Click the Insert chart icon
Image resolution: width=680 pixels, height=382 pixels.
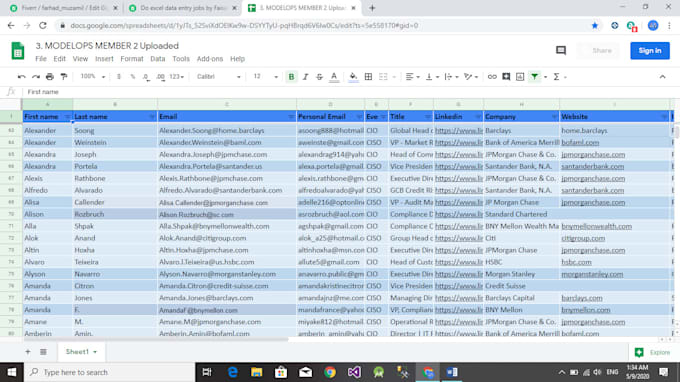click(x=520, y=77)
